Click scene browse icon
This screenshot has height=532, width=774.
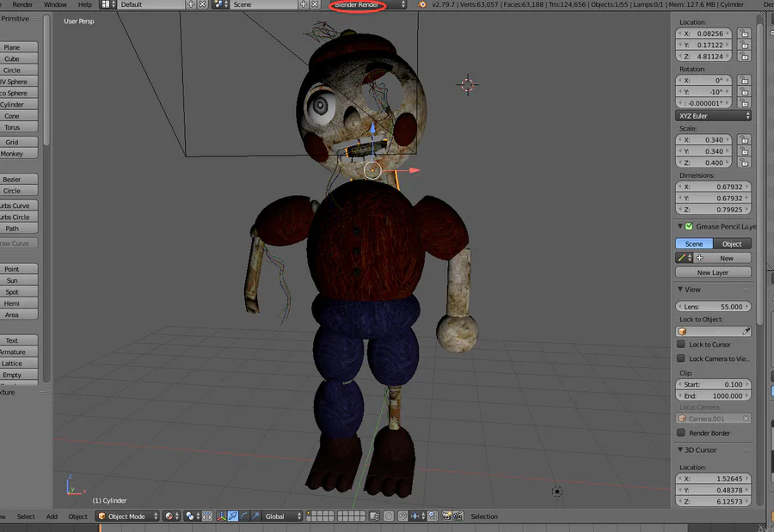(221, 4)
